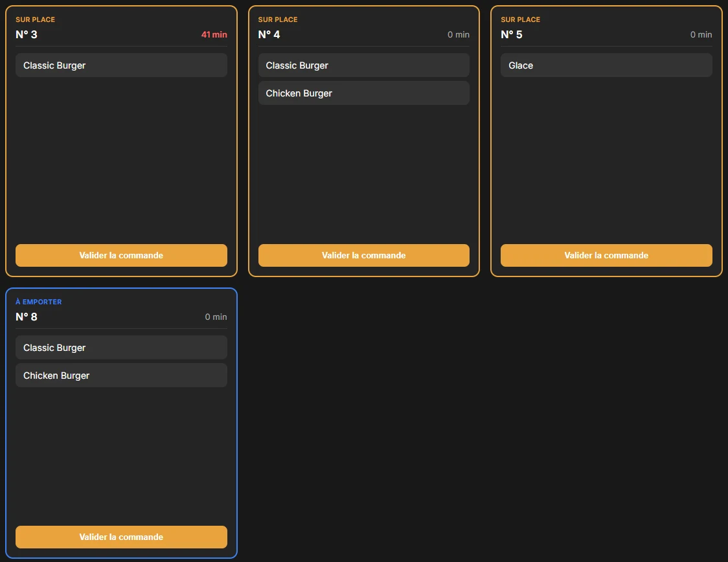Click the red 41 min timer
The width and height of the screenshot is (728, 562).
214,34
